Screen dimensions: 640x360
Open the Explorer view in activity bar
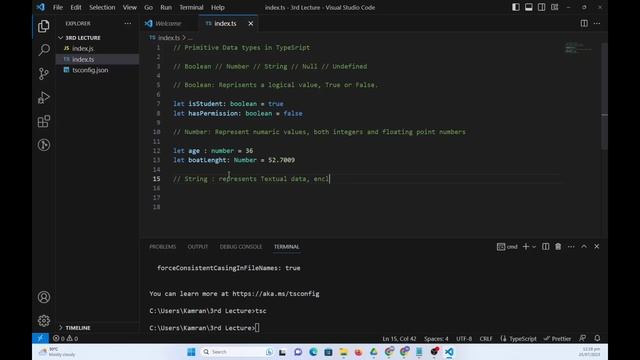click(x=44, y=27)
